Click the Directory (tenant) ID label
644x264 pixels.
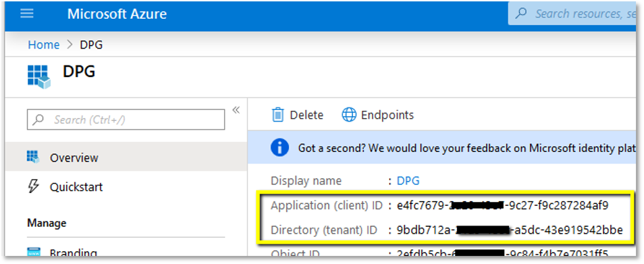323,230
